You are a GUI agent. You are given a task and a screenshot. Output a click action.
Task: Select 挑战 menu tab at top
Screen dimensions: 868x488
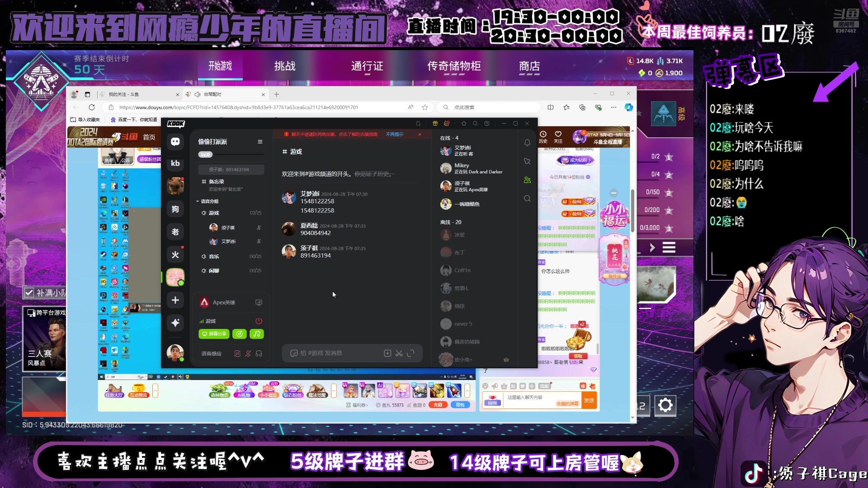point(283,66)
